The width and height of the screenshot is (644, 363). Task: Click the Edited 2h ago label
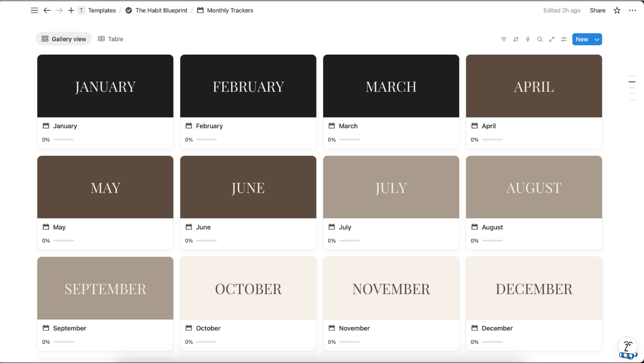[x=562, y=10]
